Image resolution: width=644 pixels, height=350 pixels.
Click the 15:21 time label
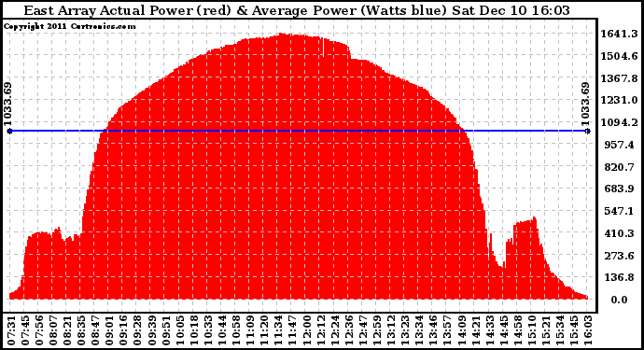pyautogui.click(x=546, y=330)
